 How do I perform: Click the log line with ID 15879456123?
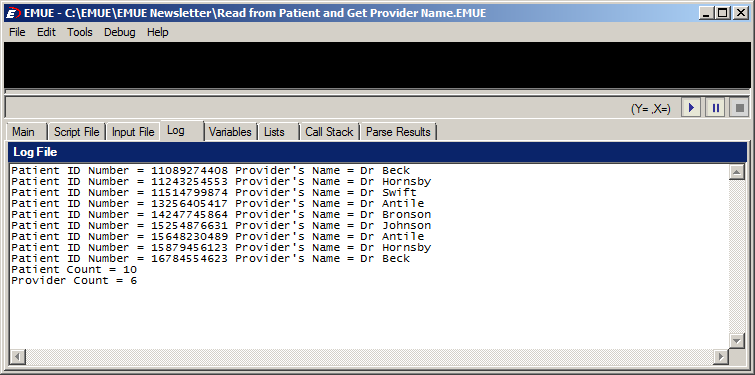pos(221,248)
